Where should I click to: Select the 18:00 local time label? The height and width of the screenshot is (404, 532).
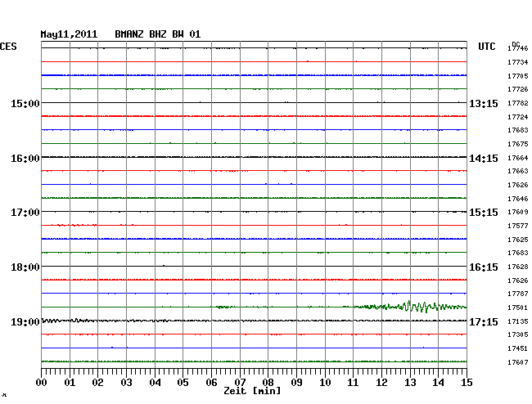25,267
